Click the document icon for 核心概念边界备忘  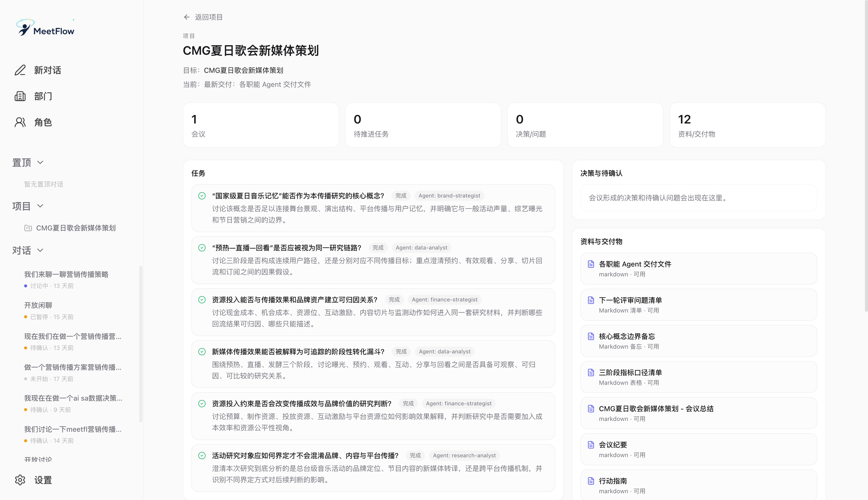pyautogui.click(x=591, y=336)
